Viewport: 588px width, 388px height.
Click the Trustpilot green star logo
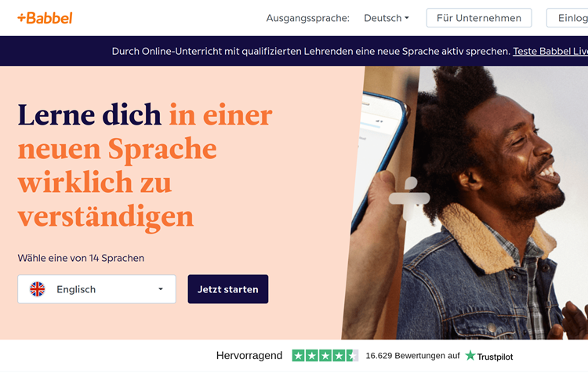470,355
